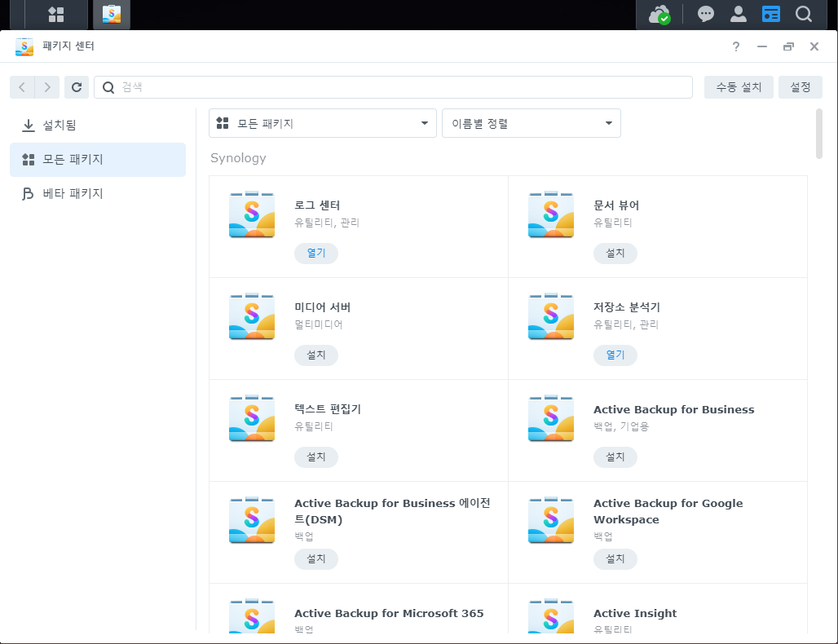Open the 저장소 분석기 package title

pyautogui.click(x=627, y=307)
